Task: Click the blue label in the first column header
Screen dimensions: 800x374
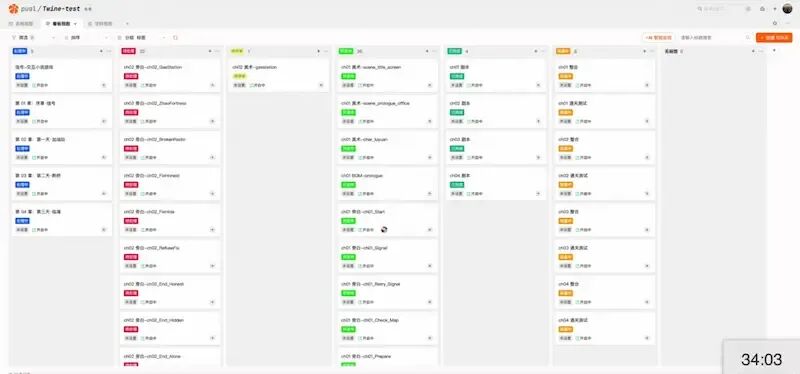Action: pos(20,51)
